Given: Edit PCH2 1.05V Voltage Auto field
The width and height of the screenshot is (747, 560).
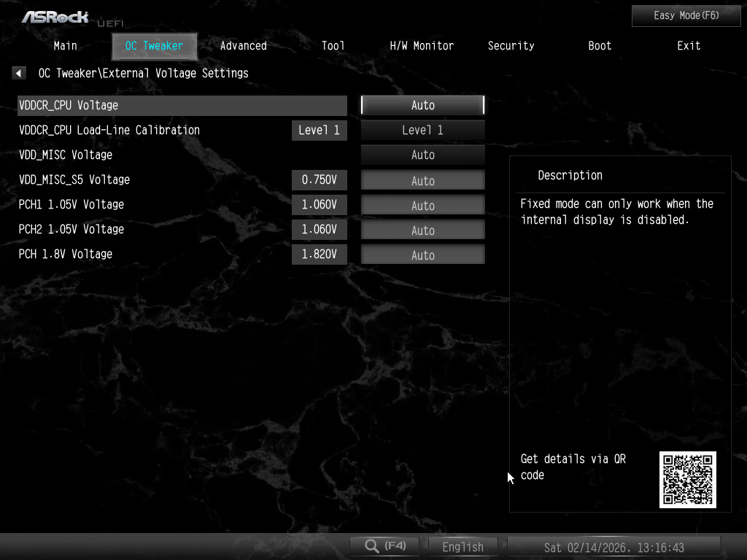Looking at the screenshot, I should pos(422,230).
